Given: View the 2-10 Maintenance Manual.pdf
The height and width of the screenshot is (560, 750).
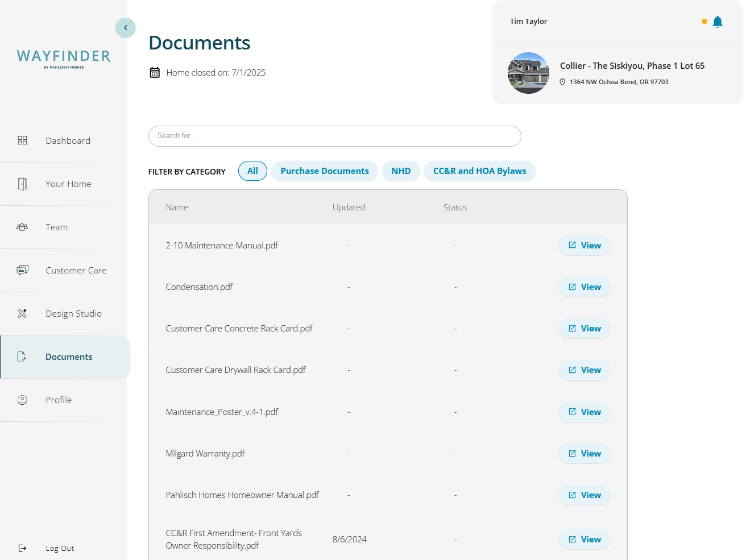Looking at the screenshot, I should pyautogui.click(x=584, y=246).
